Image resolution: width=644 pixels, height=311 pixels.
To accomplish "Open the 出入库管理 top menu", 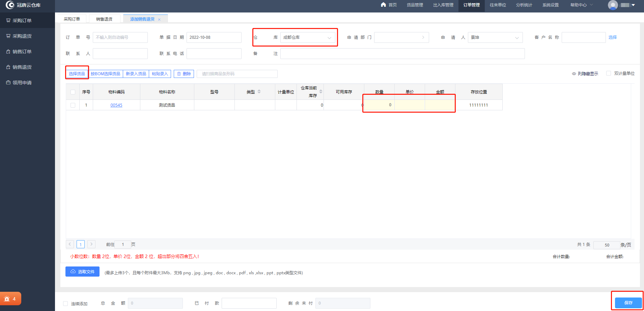I will [443, 5].
